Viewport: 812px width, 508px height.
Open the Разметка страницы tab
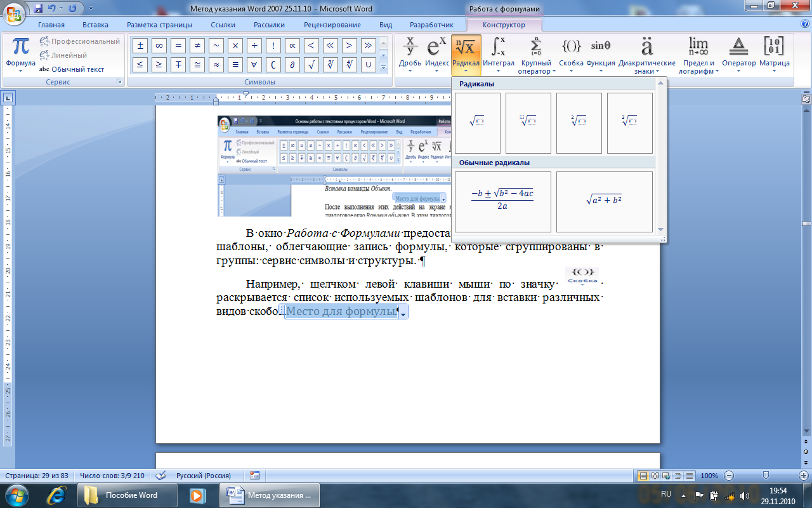pos(159,25)
